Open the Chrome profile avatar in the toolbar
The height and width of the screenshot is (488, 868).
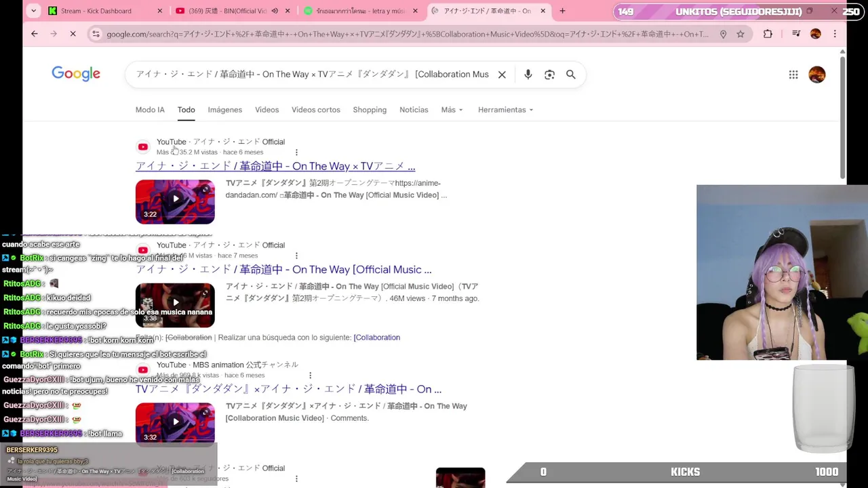pyautogui.click(x=816, y=34)
